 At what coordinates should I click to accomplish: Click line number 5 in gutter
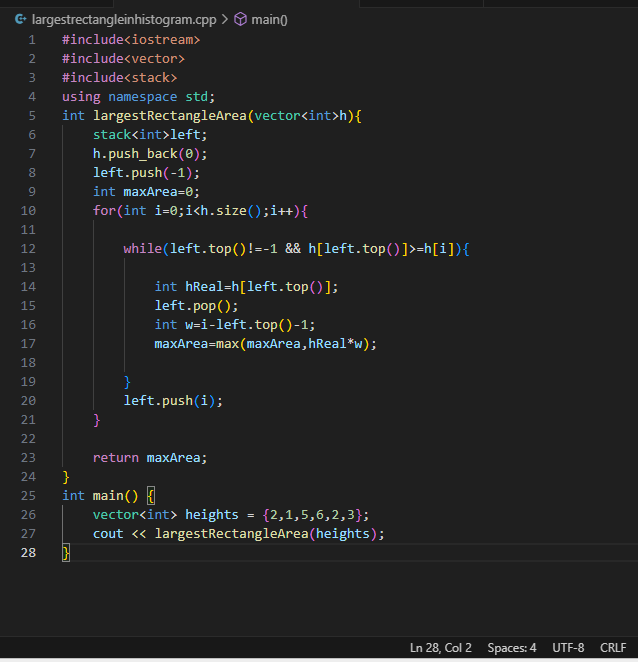click(x=32, y=116)
